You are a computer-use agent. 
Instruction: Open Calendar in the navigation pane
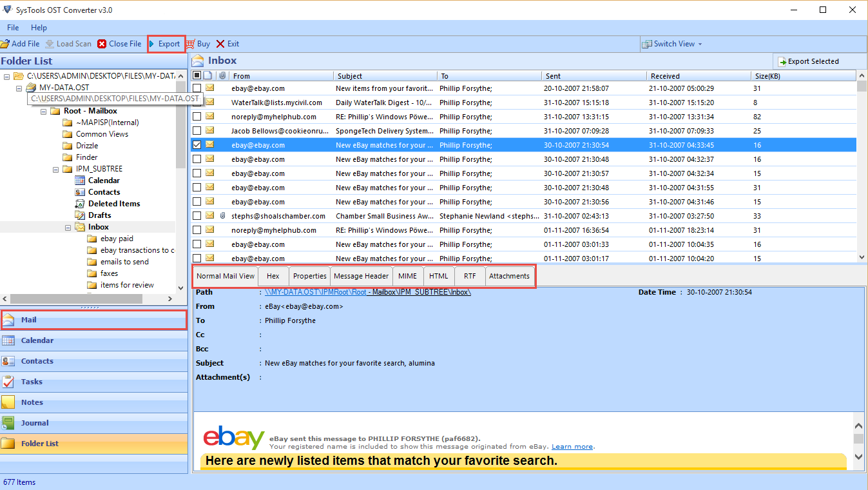37,340
